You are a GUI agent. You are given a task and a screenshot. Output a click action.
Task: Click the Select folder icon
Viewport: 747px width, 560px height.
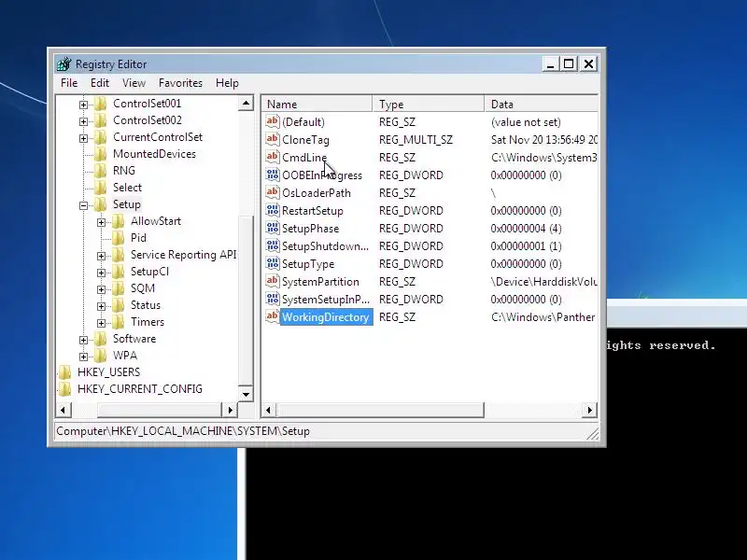click(101, 188)
